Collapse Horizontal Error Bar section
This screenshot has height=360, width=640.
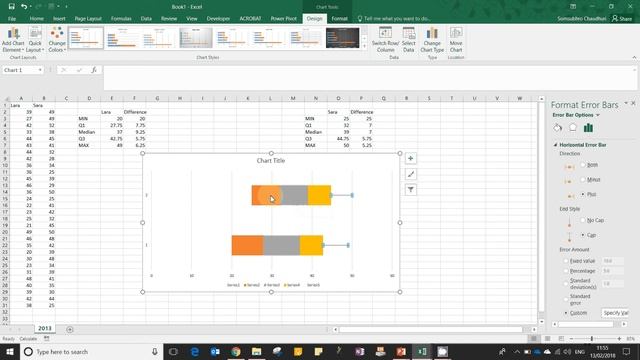tap(556, 145)
